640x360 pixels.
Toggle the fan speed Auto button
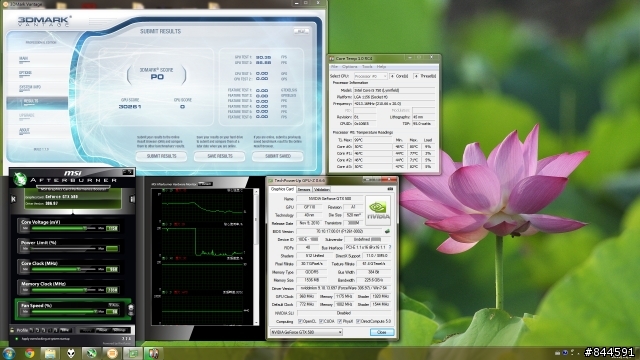tap(113, 304)
